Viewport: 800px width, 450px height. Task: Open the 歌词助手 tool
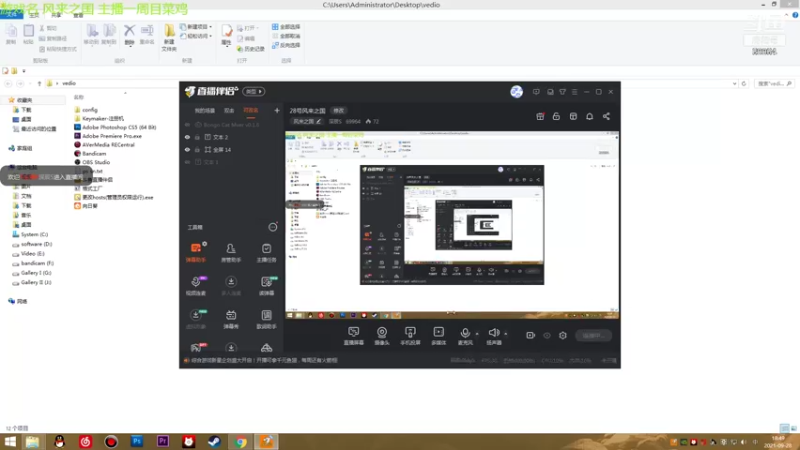pos(266,319)
